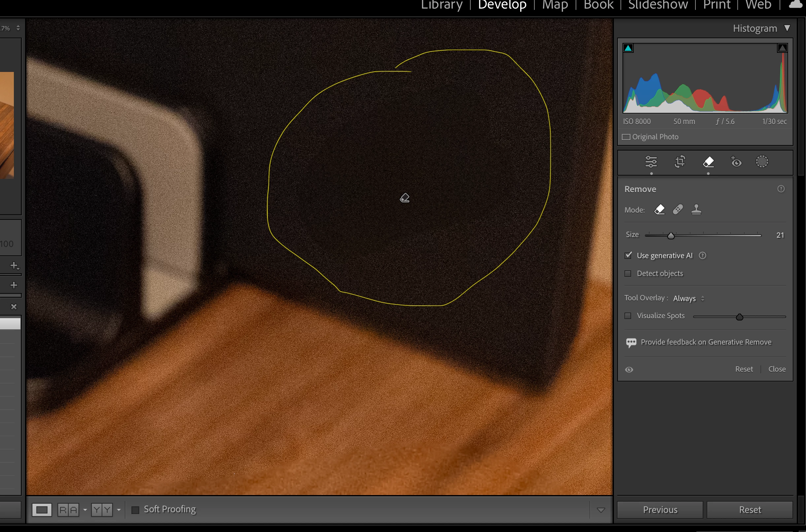The image size is (806, 532).
Task: Select the Remove eraser mode icon
Action: coord(659,209)
